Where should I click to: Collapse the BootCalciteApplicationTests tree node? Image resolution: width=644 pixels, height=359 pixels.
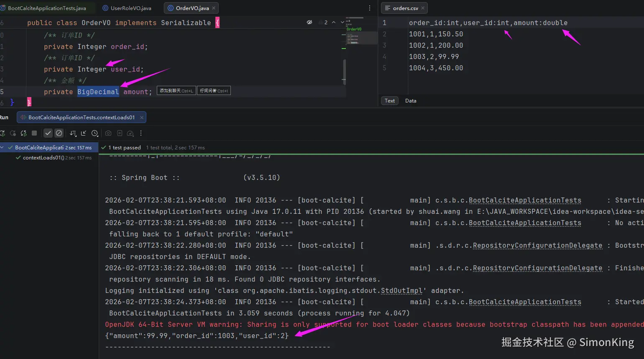pyautogui.click(x=3, y=147)
